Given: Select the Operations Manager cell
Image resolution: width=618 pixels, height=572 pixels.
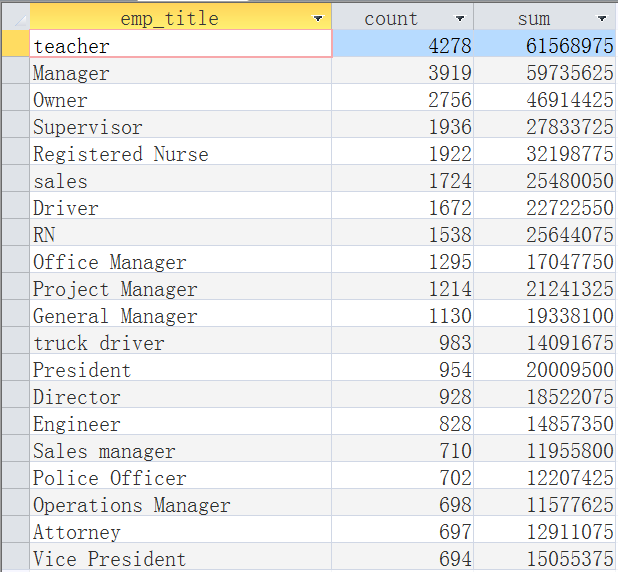Looking at the screenshot, I should pyautogui.click(x=181, y=503).
